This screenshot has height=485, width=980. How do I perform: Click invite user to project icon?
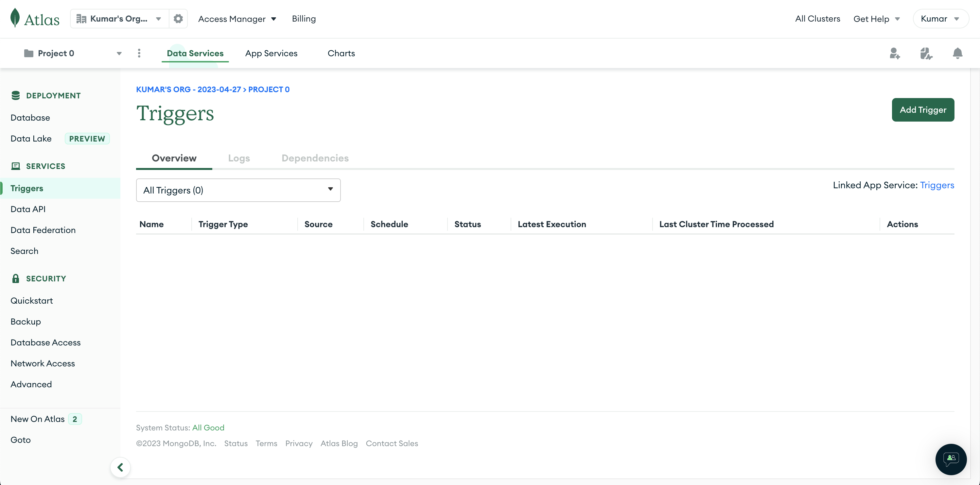895,53
